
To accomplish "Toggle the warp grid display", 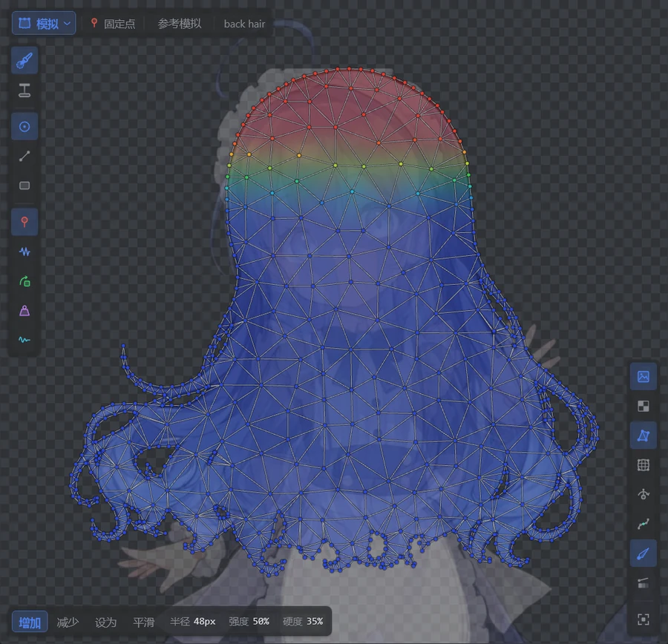I will [x=644, y=465].
